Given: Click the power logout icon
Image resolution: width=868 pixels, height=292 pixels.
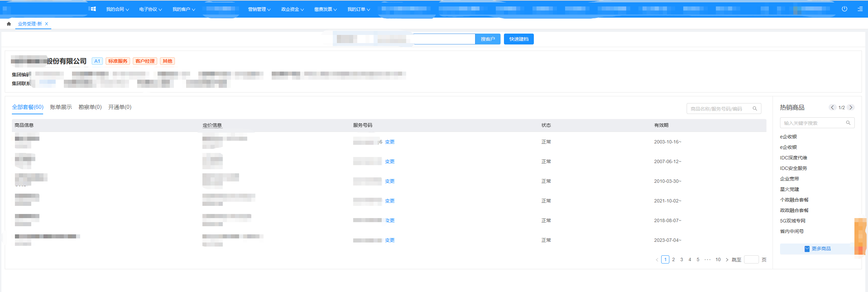Looking at the screenshot, I should [845, 9].
